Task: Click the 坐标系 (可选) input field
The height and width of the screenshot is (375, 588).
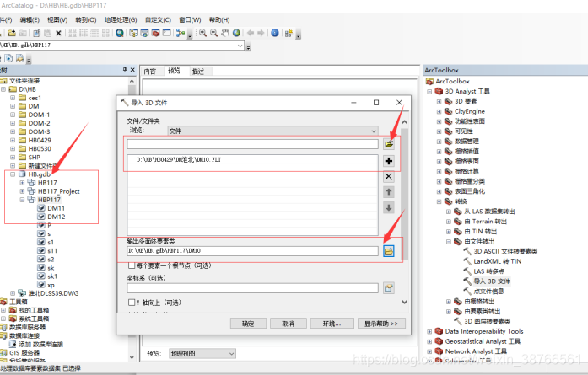Action: (x=252, y=288)
